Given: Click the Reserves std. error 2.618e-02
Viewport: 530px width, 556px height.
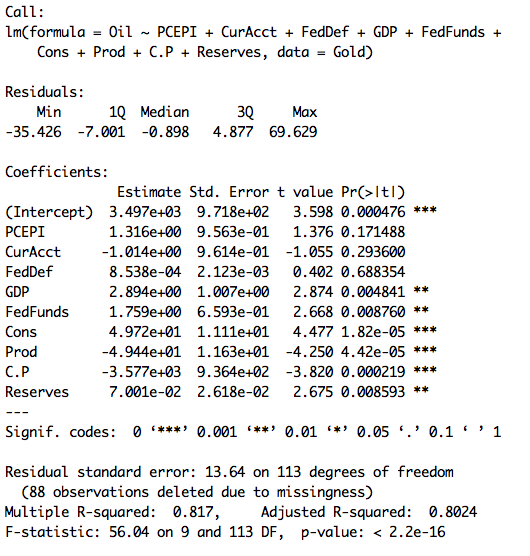Looking at the screenshot, I should point(233,392).
